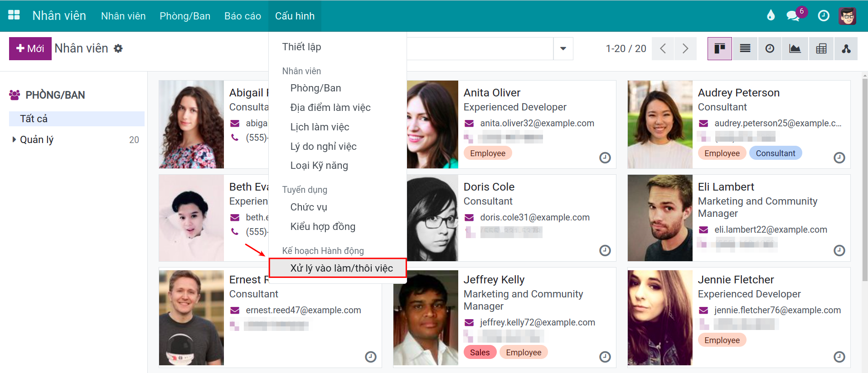Open activity clock on Eli Lambert card

point(839,250)
